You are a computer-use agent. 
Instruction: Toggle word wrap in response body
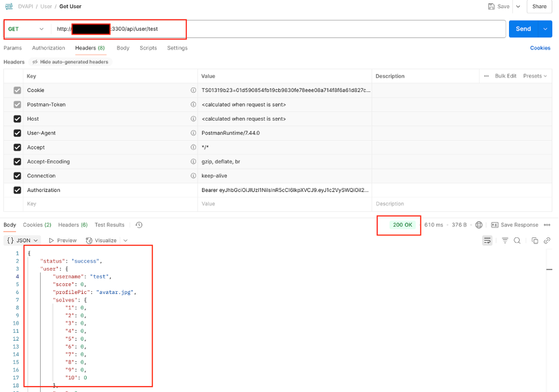(488, 240)
